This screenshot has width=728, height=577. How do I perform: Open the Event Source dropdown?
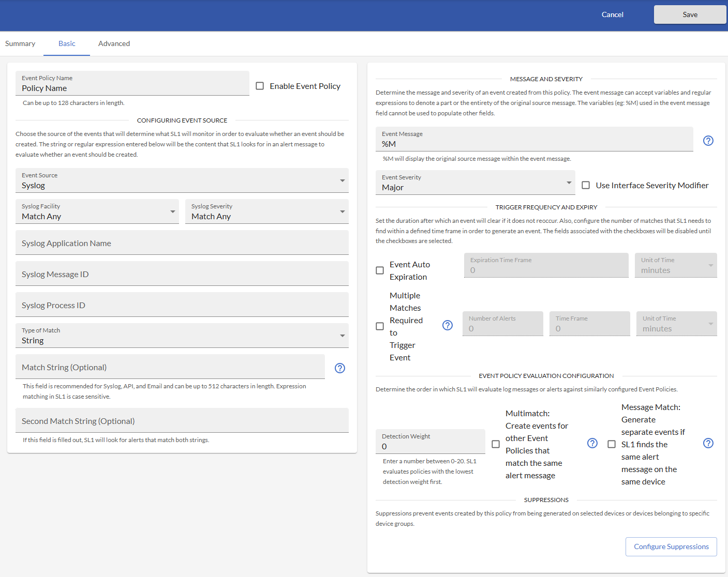[182, 181]
